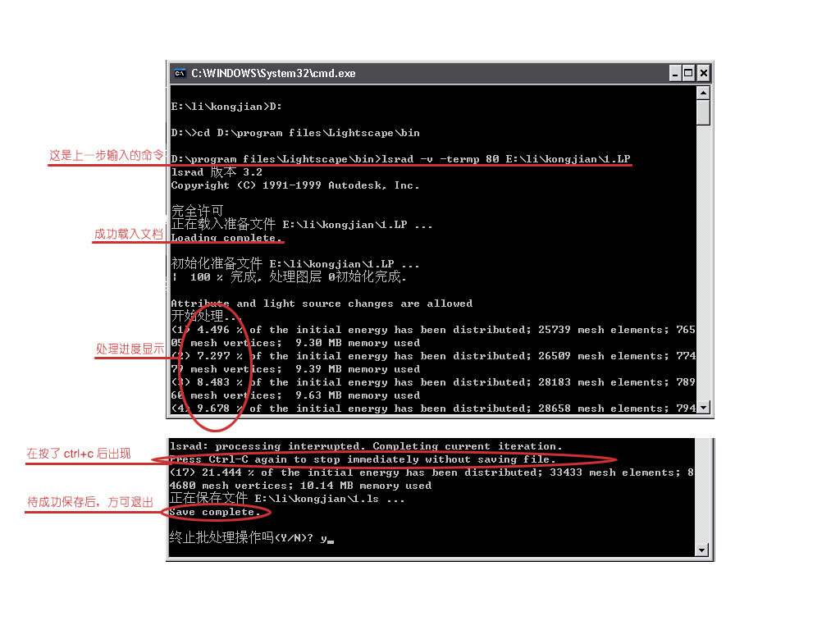Minimize the cmd.exe window
The height and width of the screenshot is (630, 840).
[x=675, y=73]
